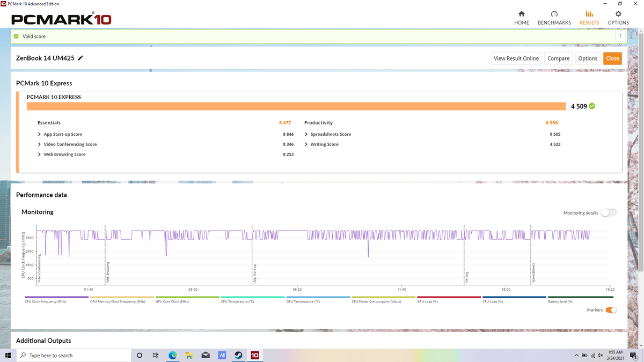644x362 pixels.
Task: Open the blue slash app on the taskbar
Action: (x=222, y=355)
